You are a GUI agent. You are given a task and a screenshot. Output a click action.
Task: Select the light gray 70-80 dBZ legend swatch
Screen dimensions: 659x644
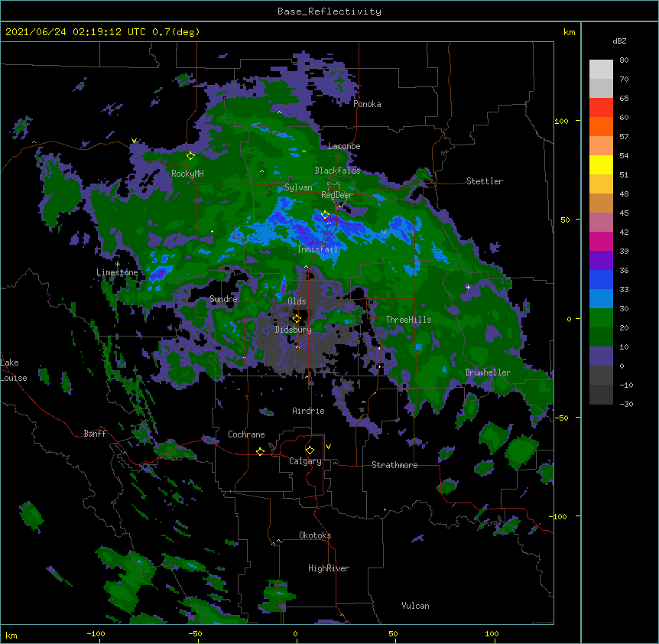[x=601, y=70]
